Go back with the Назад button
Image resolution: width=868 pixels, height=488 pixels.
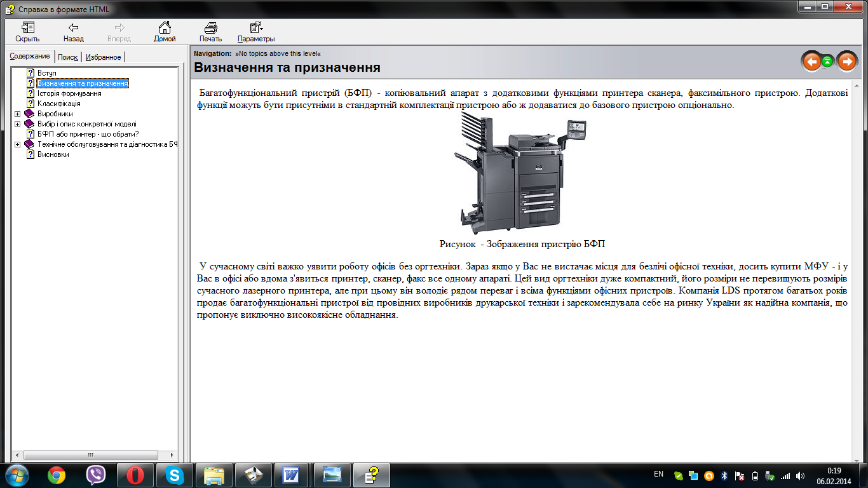pyautogui.click(x=73, y=32)
